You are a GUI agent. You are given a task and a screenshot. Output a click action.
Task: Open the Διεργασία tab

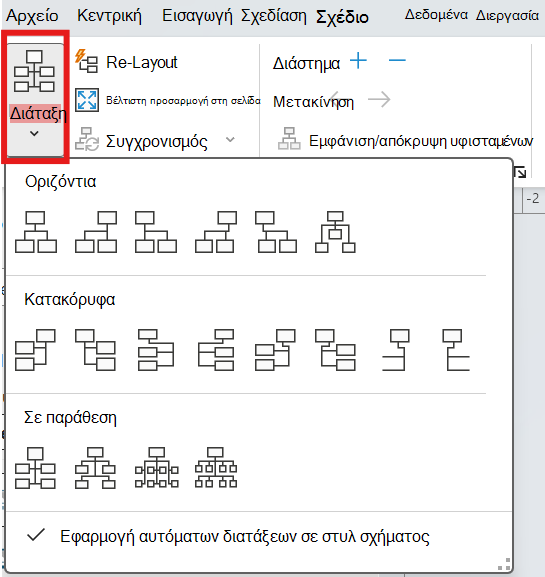(x=507, y=15)
